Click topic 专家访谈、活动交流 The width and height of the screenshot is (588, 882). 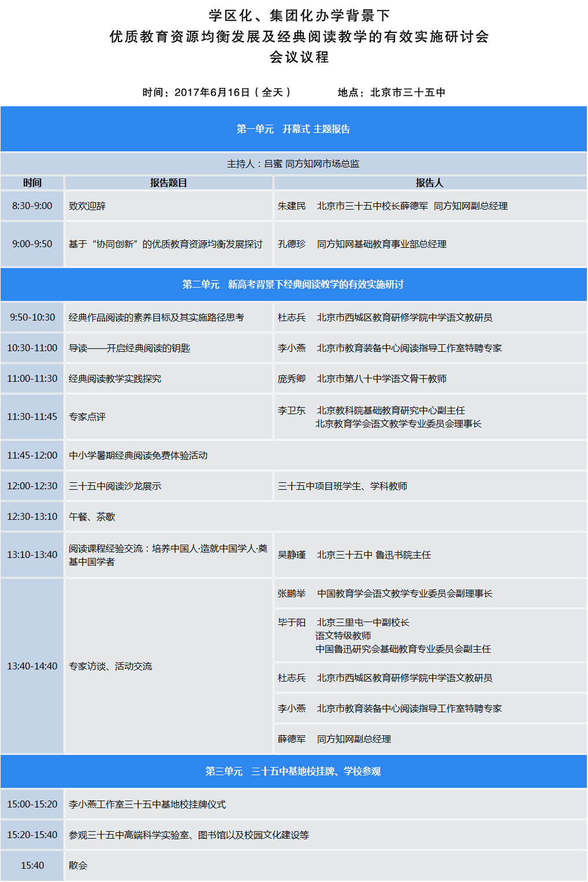pos(110,667)
